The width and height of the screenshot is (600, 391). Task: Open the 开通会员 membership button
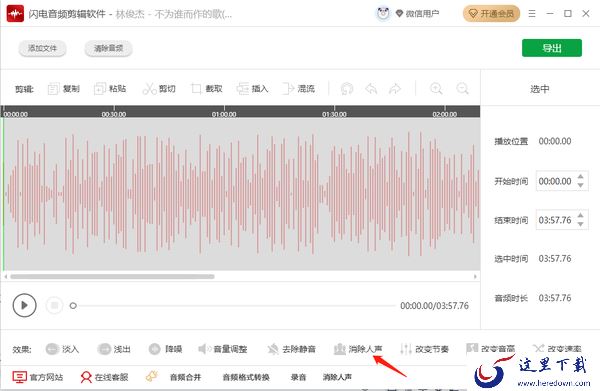[491, 14]
